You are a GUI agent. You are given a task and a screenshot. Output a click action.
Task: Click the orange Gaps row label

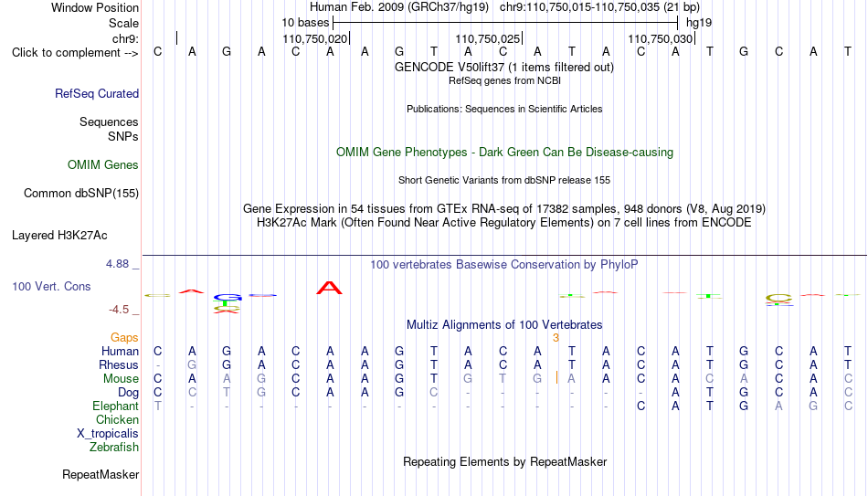124,338
